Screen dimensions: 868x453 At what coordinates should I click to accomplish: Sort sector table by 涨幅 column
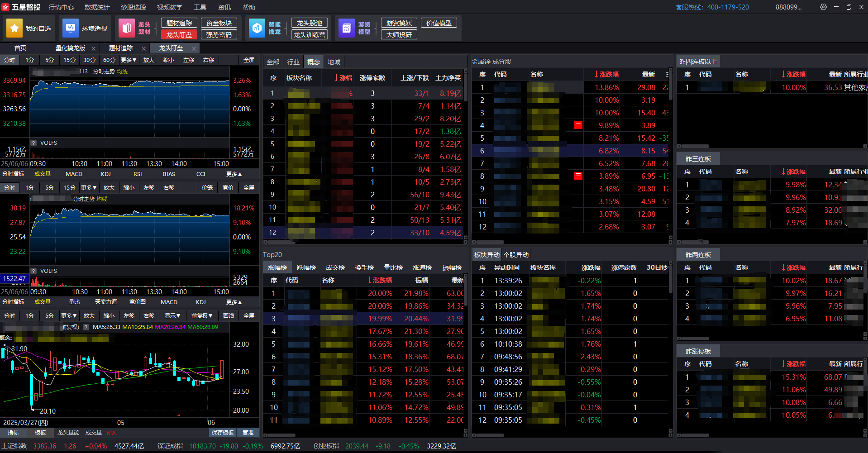click(x=343, y=78)
